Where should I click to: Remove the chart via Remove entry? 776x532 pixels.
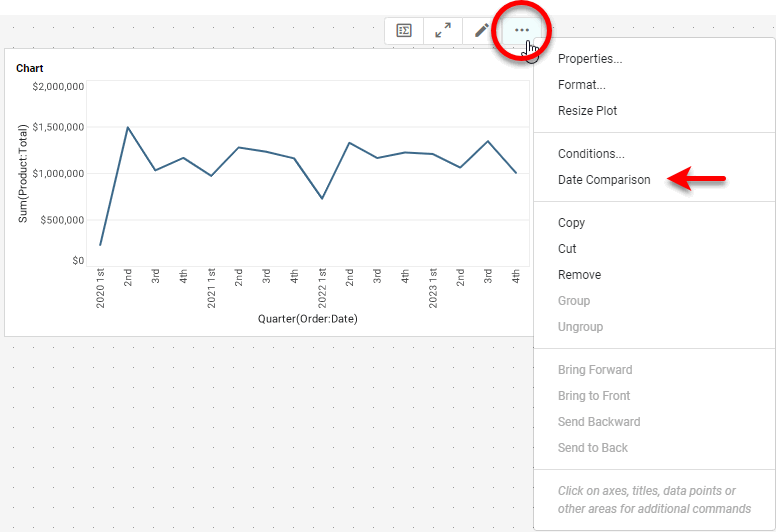tap(579, 275)
